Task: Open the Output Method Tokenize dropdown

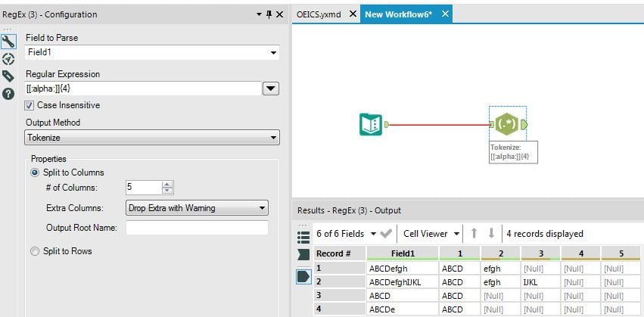Action: 152,138
